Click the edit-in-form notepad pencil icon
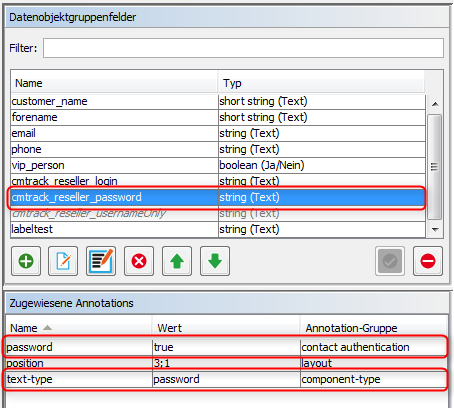This screenshot has height=408, width=454. coord(101,261)
